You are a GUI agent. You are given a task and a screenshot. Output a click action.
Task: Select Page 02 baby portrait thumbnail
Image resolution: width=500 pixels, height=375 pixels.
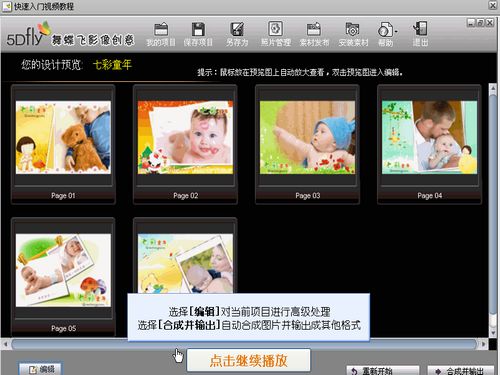point(185,137)
